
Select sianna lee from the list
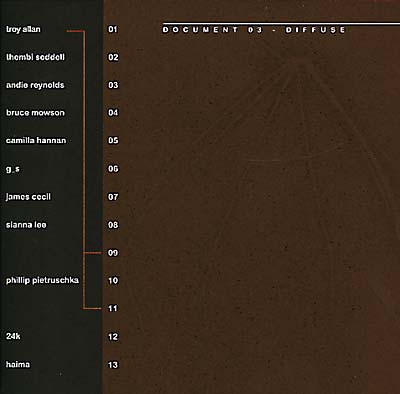coord(26,225)
